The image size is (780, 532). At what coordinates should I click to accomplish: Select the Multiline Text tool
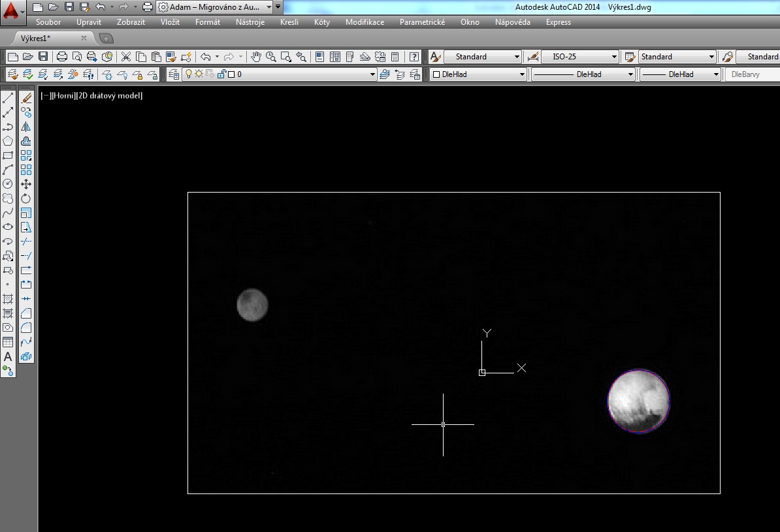click(8, 356)
